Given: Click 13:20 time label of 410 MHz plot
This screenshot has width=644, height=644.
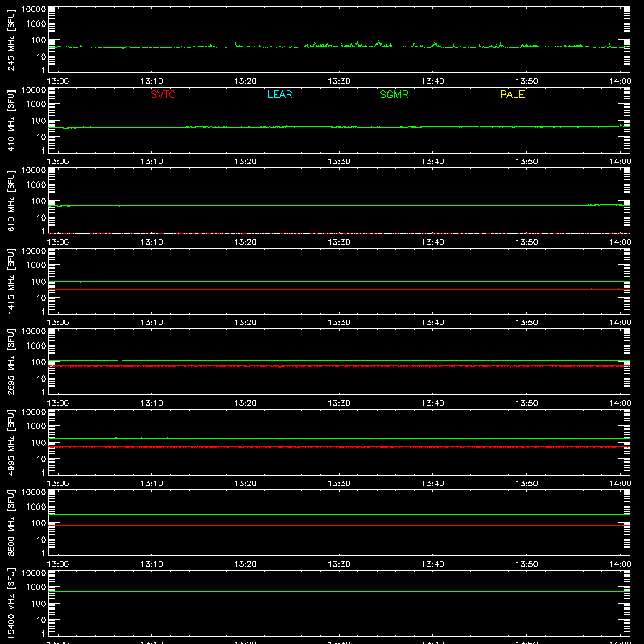Looking at the screenshot, I should pyautogui.click(x=246, y=162).
